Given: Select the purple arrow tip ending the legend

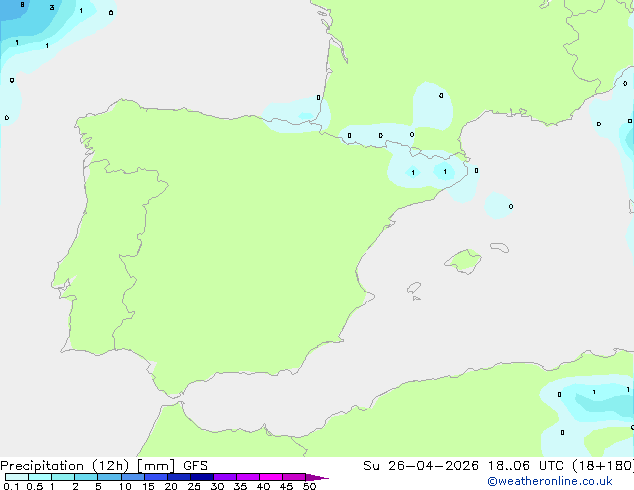Looking at the screenshot, I should click(x=317, y=477).
